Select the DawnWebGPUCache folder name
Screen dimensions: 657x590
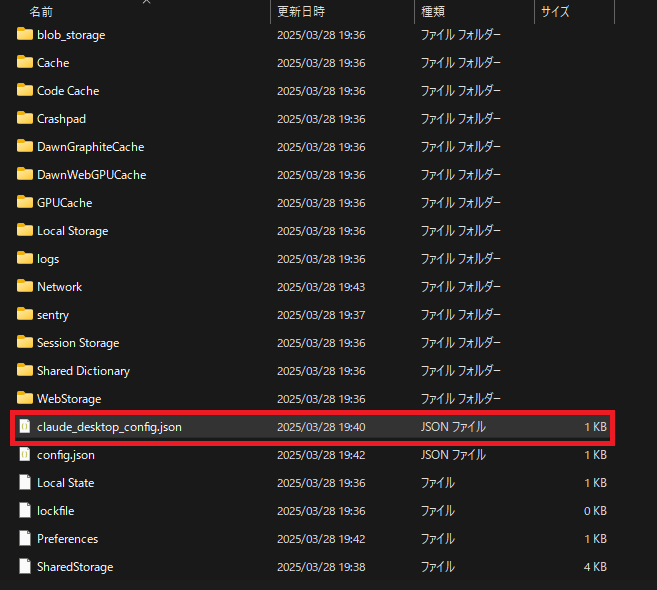coord(92,175)
